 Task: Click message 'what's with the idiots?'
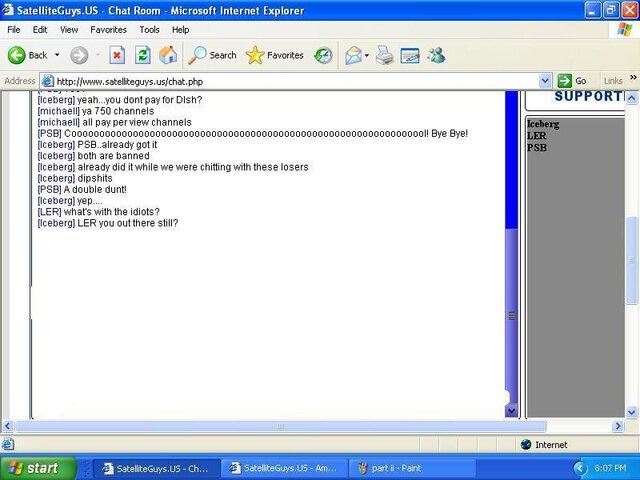point(112,212)
